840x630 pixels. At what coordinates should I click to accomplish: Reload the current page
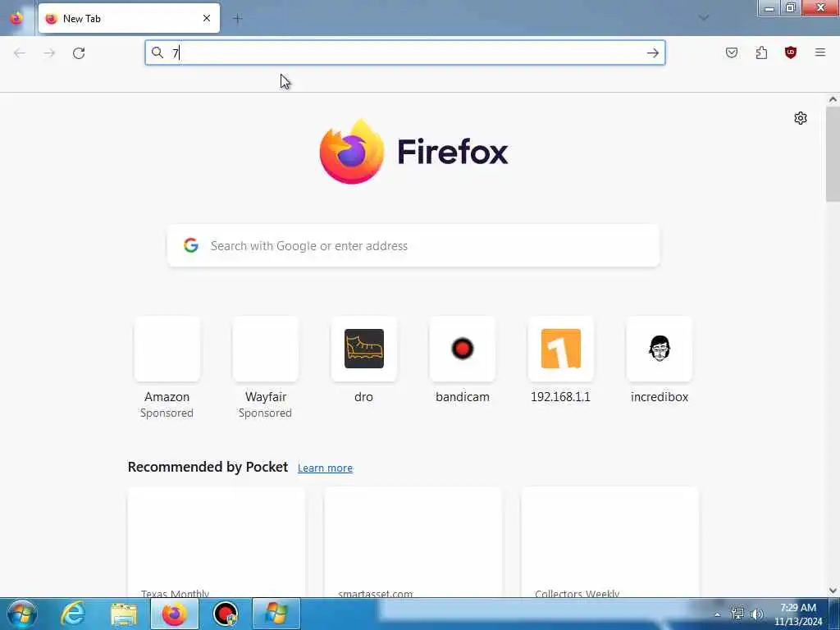pyautogui.click(x=79, y=52)
